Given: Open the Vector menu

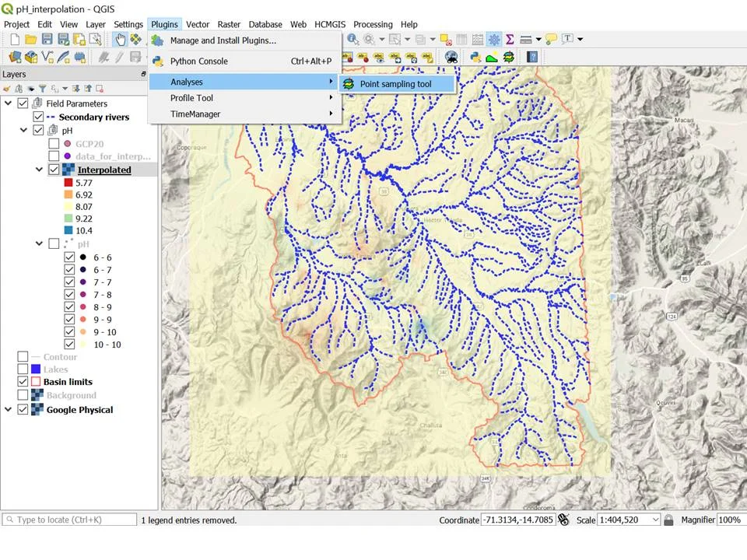Looking at the screenshot, I should [x=197, y=24].
